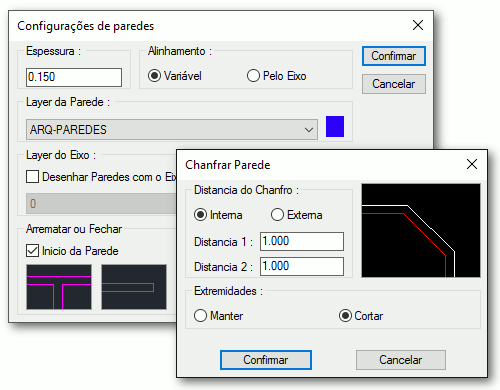This screenshot has width=500, height=390.
Task: Click the blue wall layer color swatch
Action: [335, 127]
